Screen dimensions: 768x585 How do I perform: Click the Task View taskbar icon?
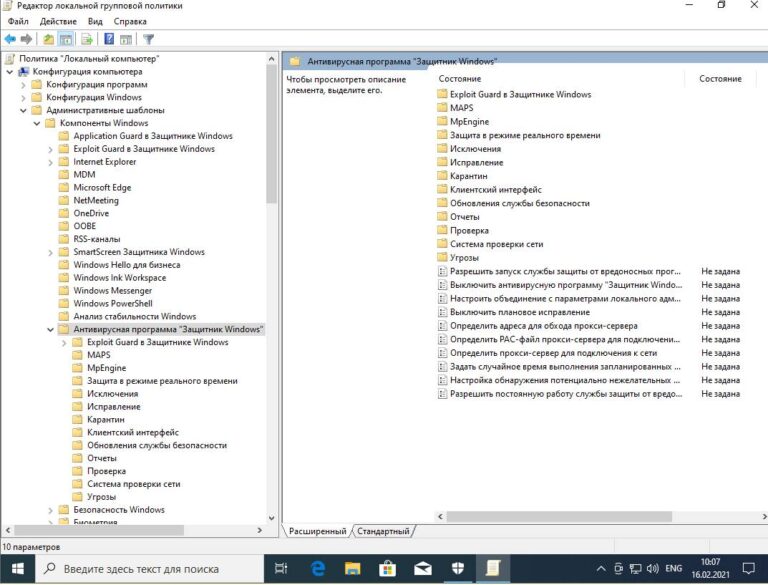[281, 568]
